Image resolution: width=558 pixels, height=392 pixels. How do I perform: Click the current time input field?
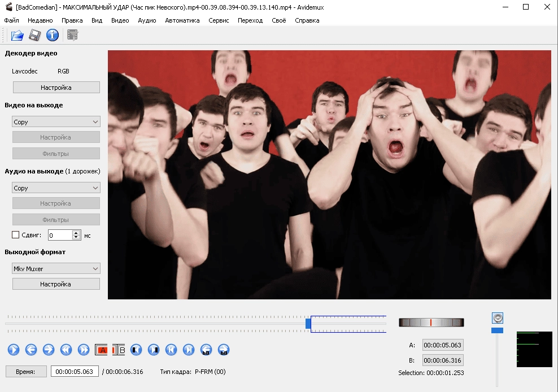point(75,371)
